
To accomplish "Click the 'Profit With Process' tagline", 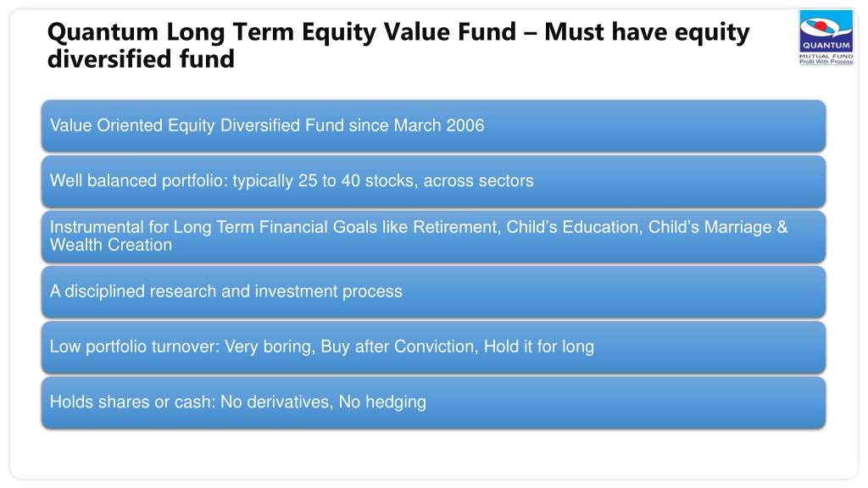I will (x=826, y=62).
